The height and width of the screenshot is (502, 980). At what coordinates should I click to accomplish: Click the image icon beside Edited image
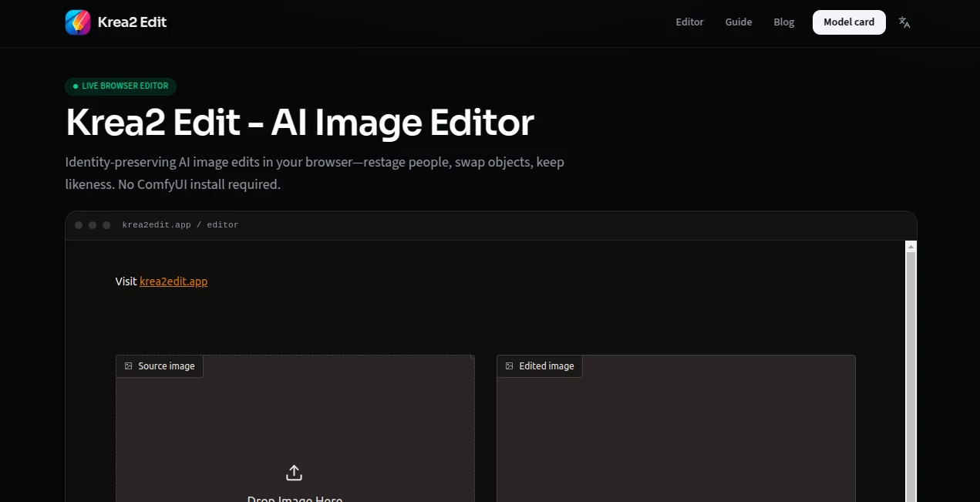(x=510, y=366)
